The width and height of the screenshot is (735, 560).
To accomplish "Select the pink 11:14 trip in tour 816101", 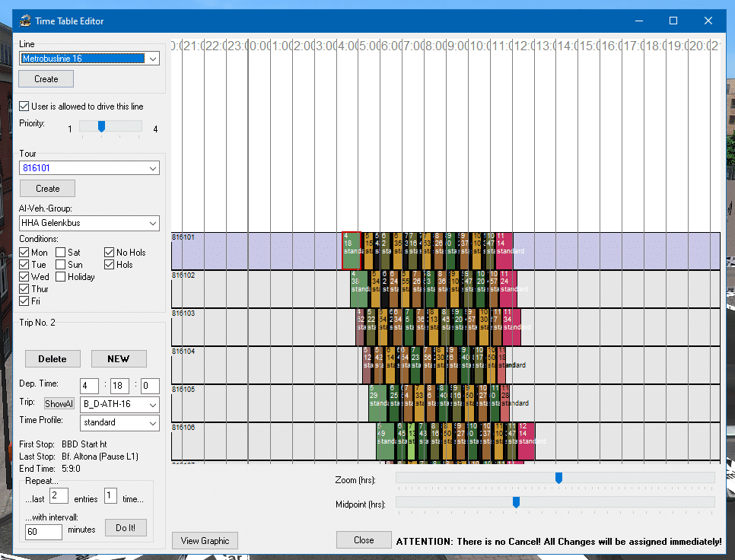I will (504, 250).
